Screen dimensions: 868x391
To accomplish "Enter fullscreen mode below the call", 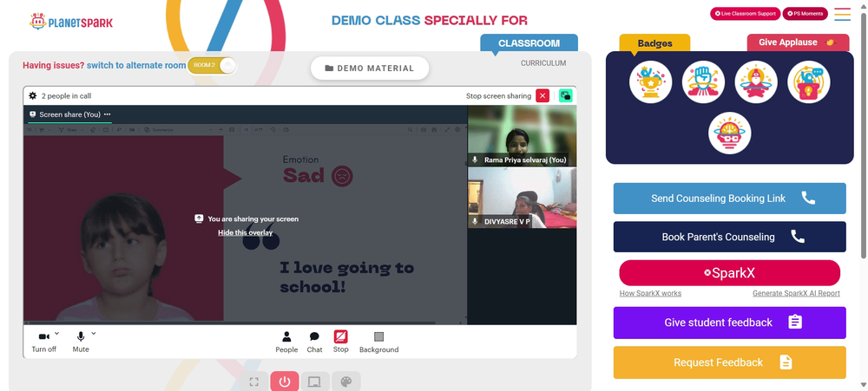I will tap(254, 381).
